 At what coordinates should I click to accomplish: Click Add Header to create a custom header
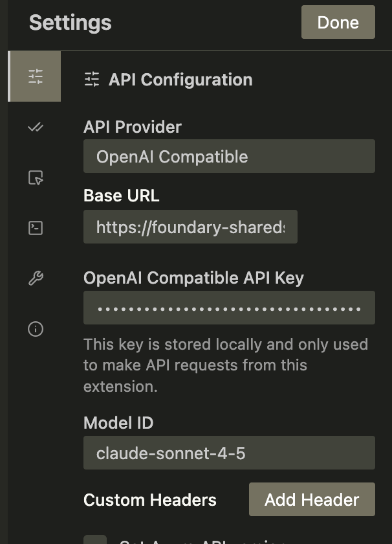[x=312, y=499]
